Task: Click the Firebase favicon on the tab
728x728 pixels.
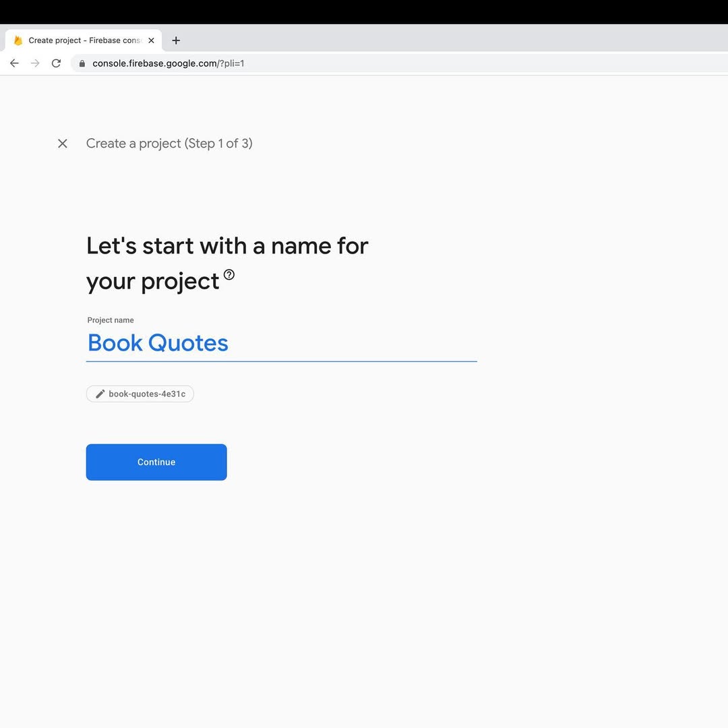Action: tap(18, 40)
